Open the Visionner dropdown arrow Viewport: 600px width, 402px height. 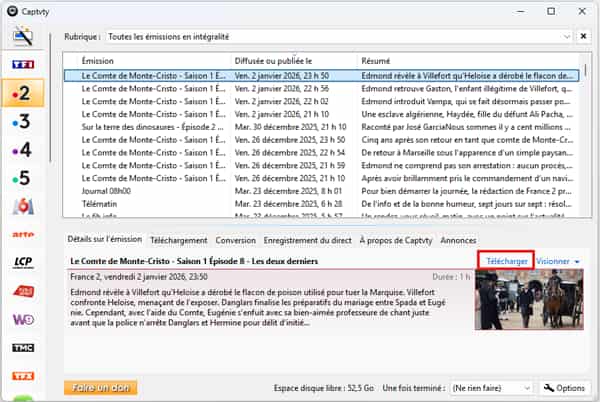578,261
